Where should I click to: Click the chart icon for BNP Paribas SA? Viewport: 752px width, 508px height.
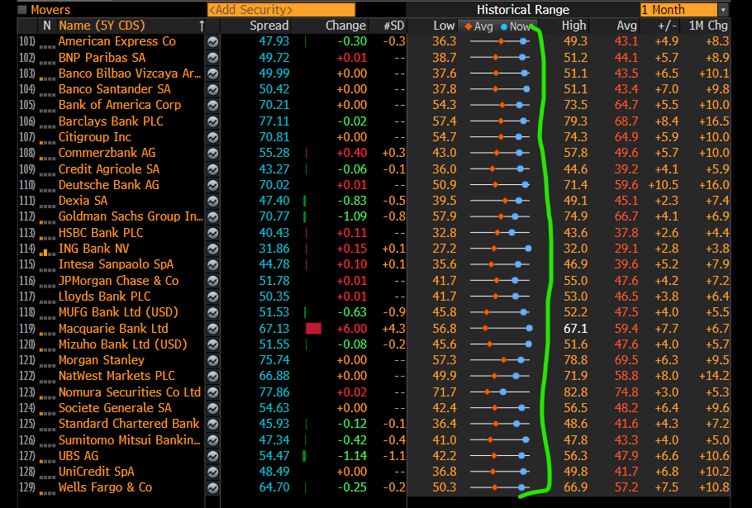coord(212,58)
